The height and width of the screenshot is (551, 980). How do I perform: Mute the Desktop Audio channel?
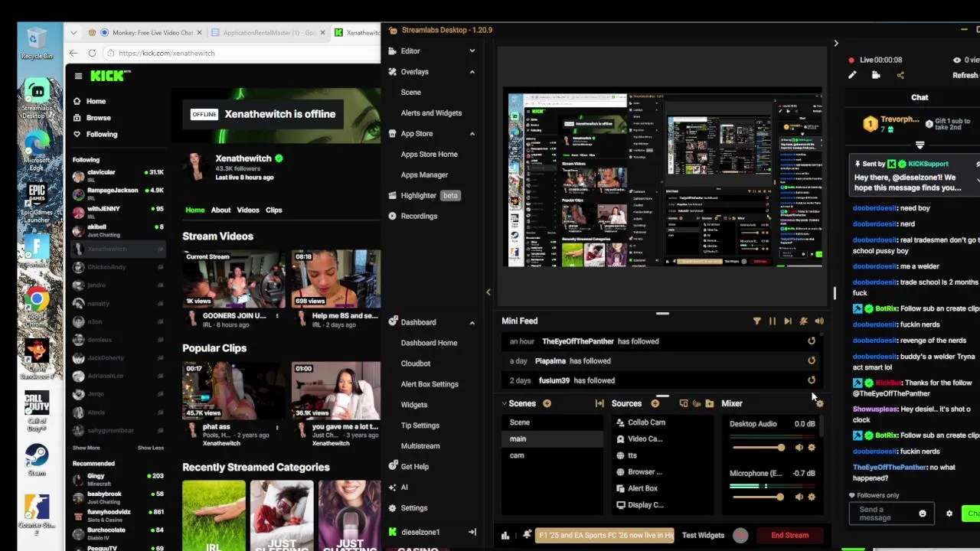tap(799, 448)
